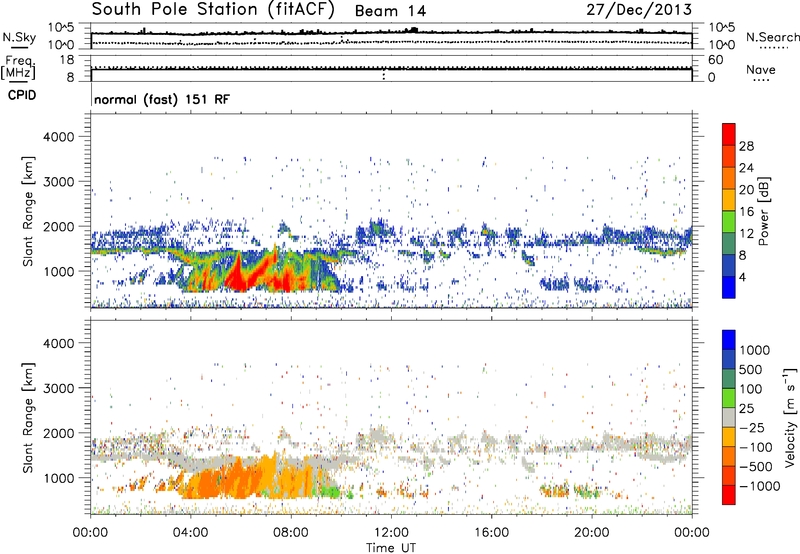Click the green velocity patch near 10:00
The height and width of the screenshot is (554, 800).
coord(330,492)
